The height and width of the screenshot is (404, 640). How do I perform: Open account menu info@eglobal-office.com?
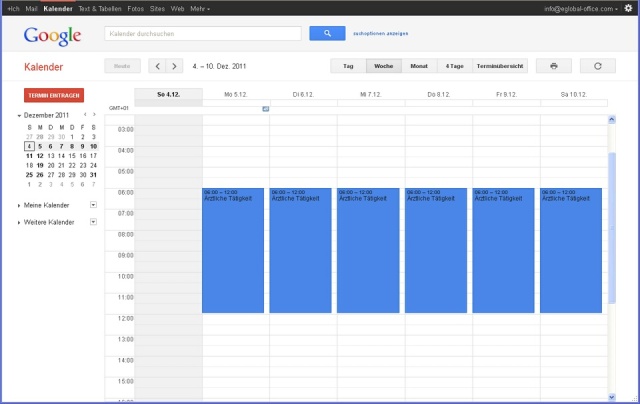pyautogui.click(x=580, y=9)
